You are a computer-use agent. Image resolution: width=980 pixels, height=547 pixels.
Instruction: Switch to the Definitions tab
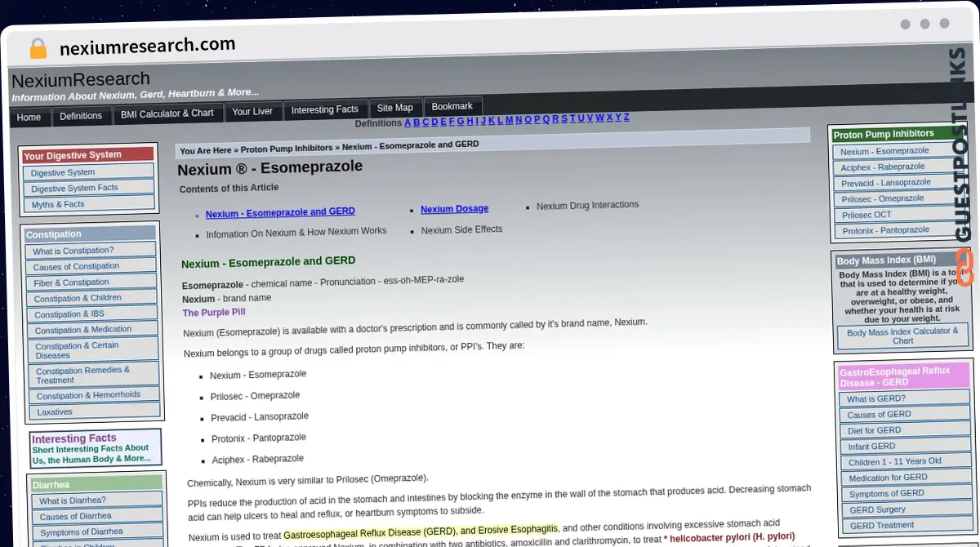[81, 115]
